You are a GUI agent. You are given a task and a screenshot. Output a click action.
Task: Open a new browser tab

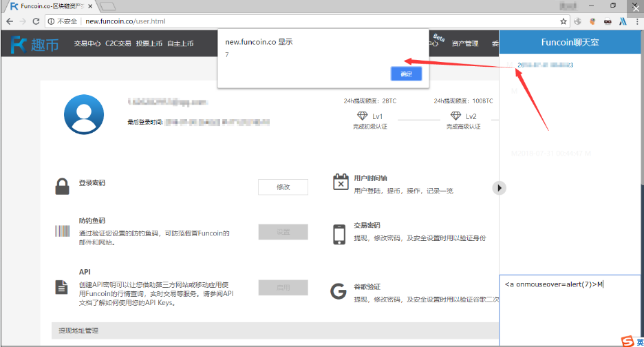tap(107, 6)
